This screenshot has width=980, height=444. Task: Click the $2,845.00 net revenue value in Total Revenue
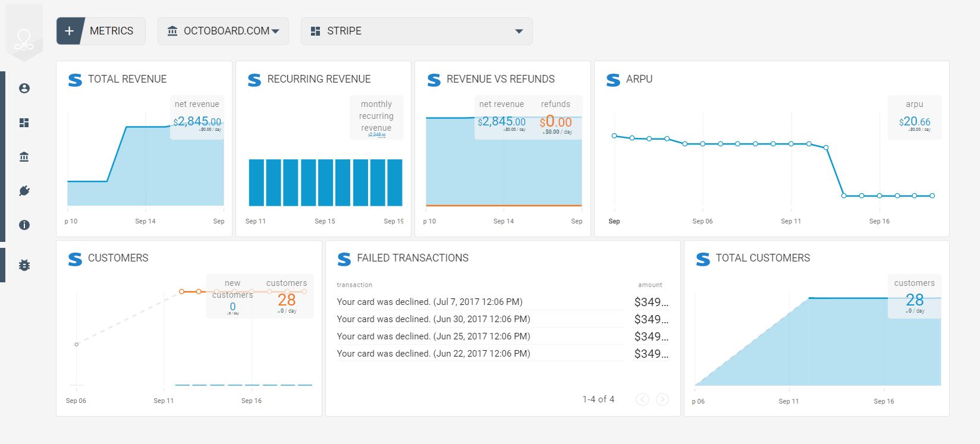(197, 121)
